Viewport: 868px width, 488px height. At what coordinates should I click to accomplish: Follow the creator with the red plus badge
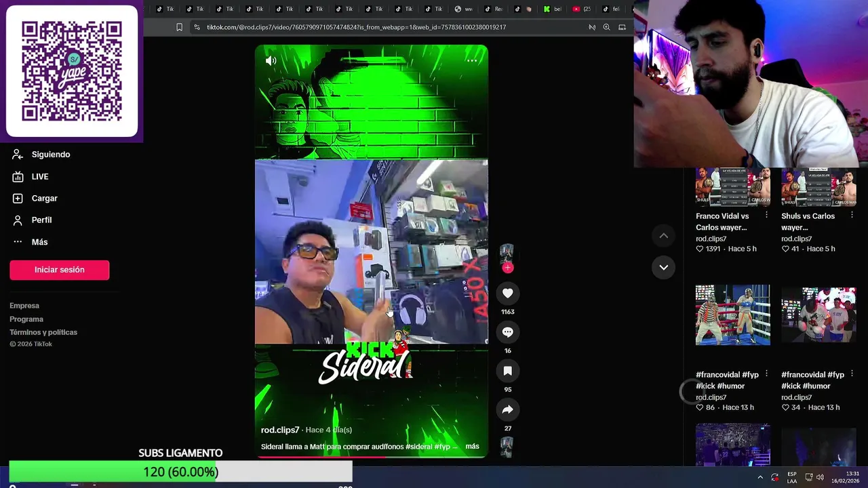click(x=507, y=268)
